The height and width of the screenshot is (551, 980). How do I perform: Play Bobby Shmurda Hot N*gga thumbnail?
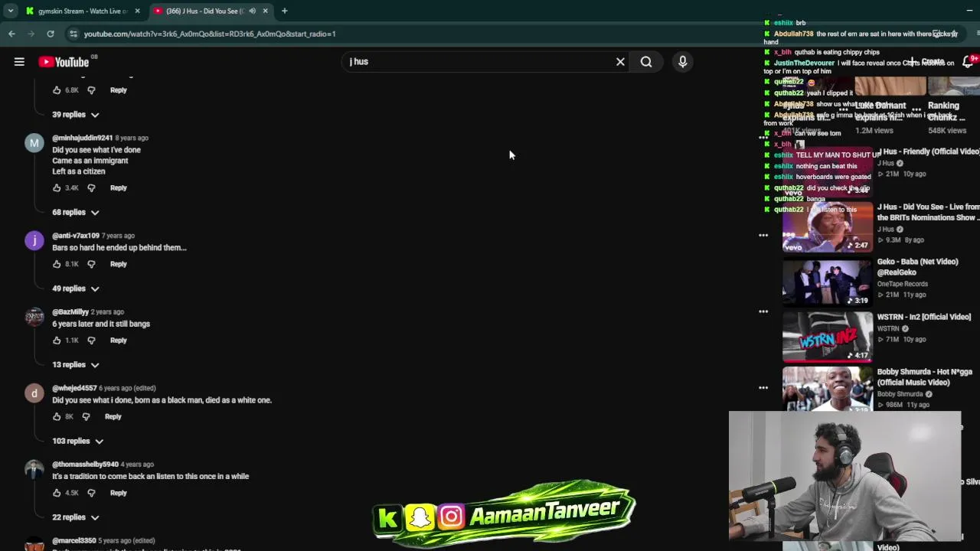click(x=827, y=390)
